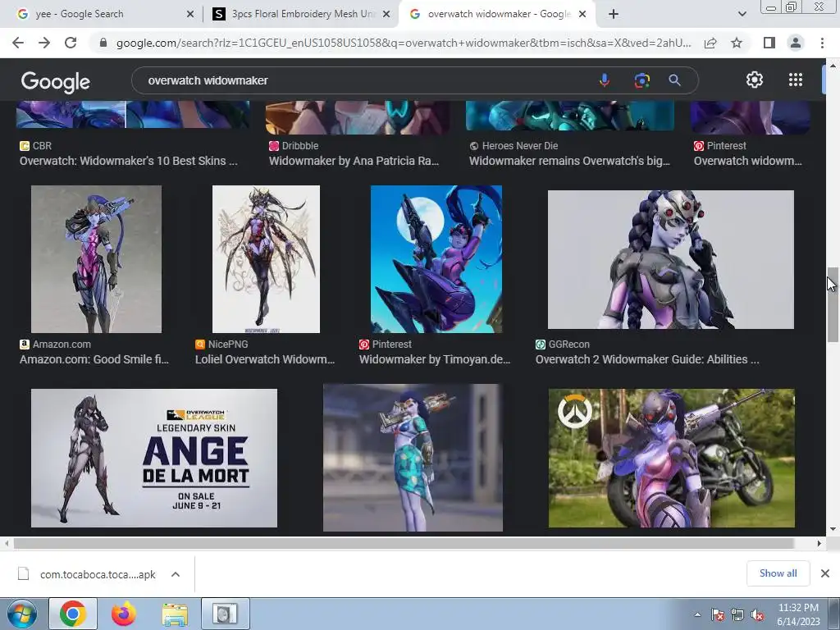840x630 pixels.
Task: Open the GGRecon Widowmaker Guide image
Action: click(x=671, y=259)
